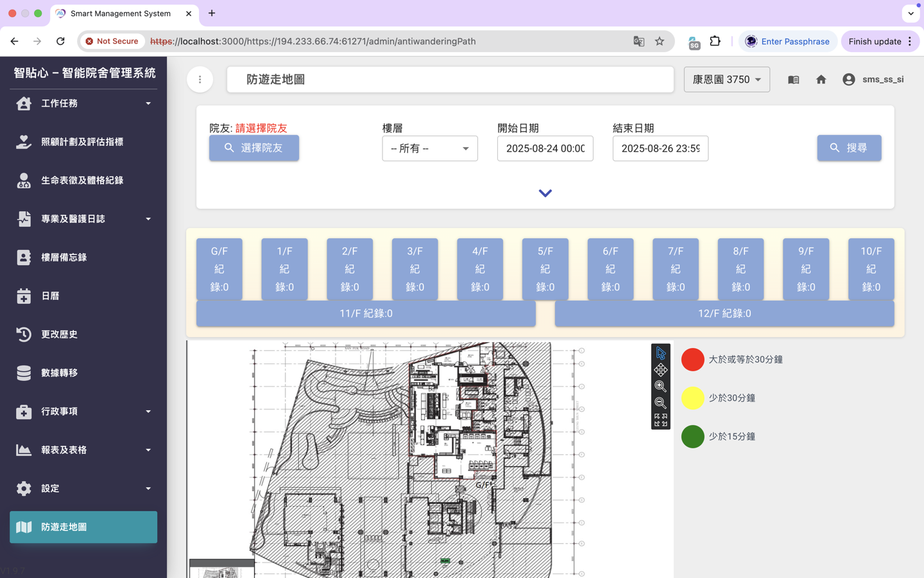Expand 專業及醫護日誌 sidebar menu

coord(83,219)
